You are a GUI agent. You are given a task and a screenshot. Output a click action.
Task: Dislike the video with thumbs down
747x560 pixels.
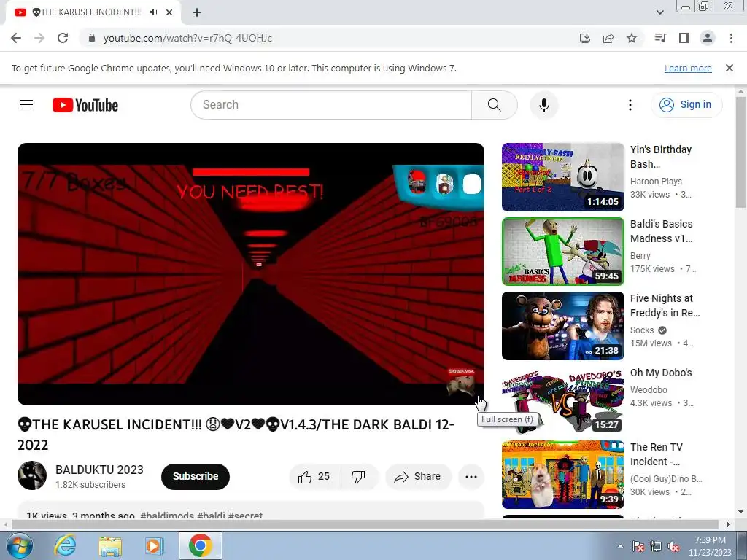tap(358, 477)
